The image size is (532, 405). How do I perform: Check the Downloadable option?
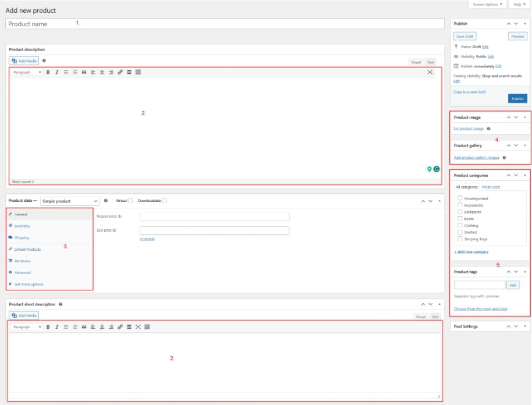click(x=165, y=201)
